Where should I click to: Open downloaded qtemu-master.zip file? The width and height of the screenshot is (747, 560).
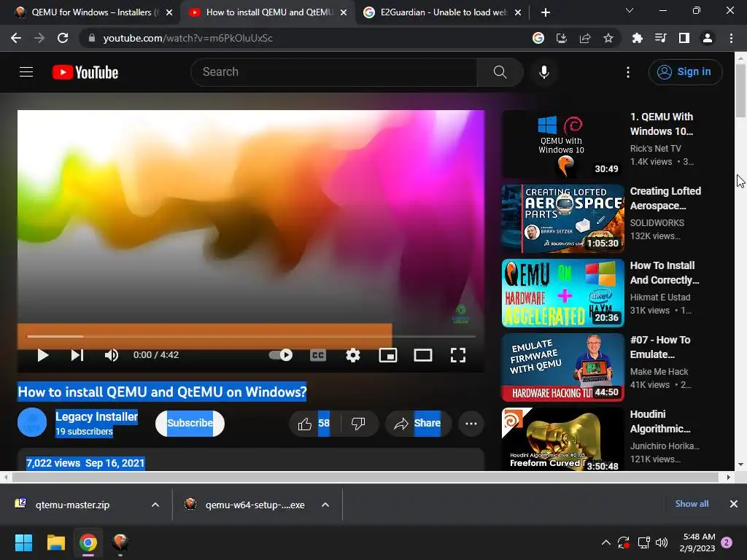72,505
